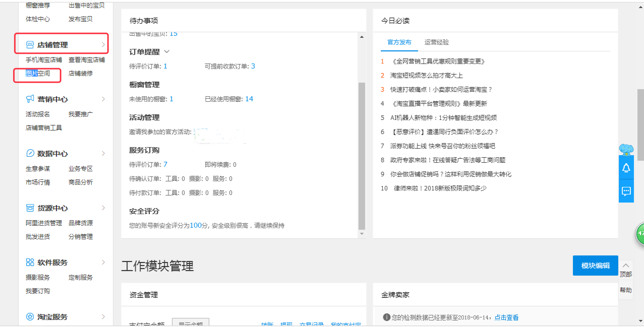
Task: Click the 店铺管理 shop icon
Action: pos(30,45)
